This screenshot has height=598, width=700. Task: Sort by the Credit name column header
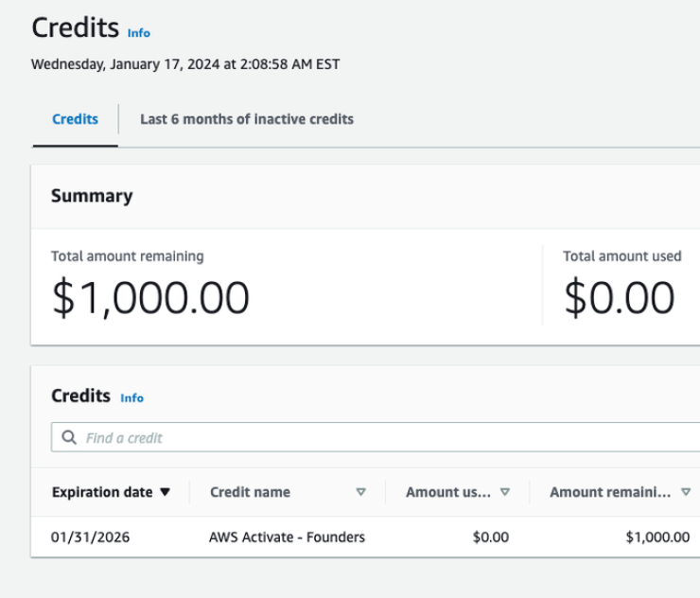tap(250, 492)
